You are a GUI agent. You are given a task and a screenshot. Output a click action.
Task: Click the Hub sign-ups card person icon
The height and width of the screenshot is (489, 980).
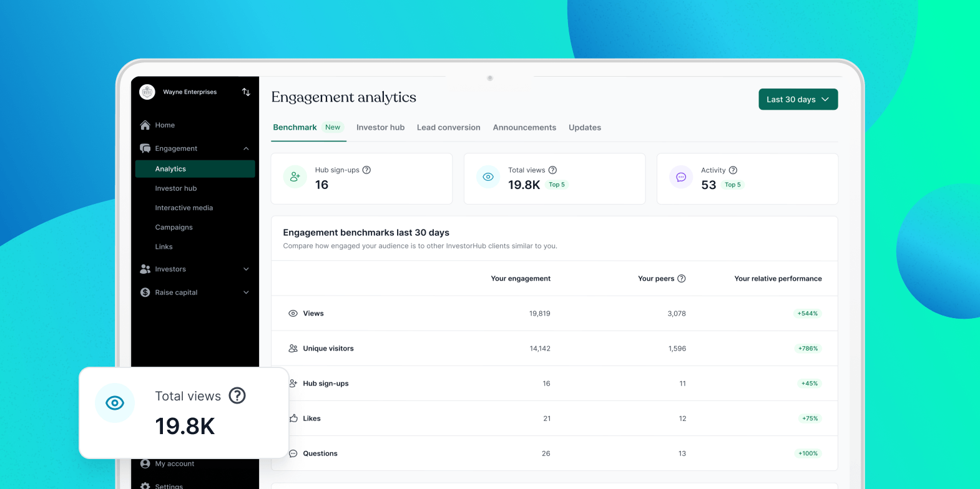pyautogui.click(x=295, y=177)
